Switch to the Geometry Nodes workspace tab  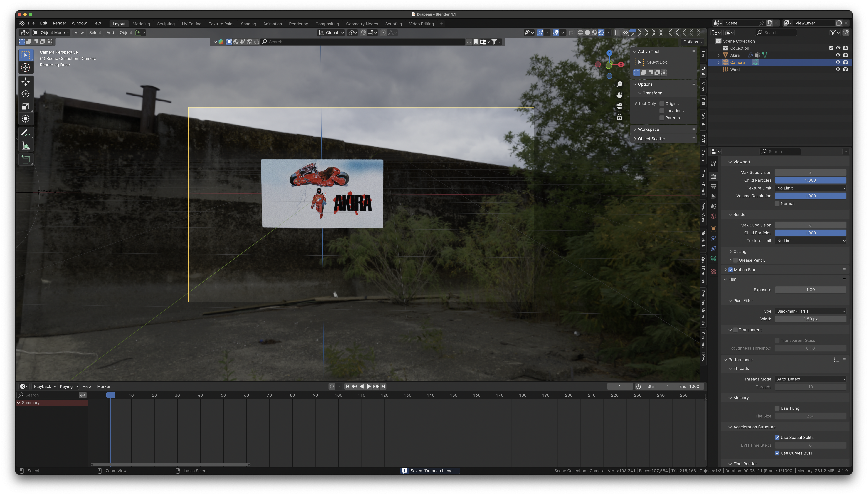pos(362,24)
